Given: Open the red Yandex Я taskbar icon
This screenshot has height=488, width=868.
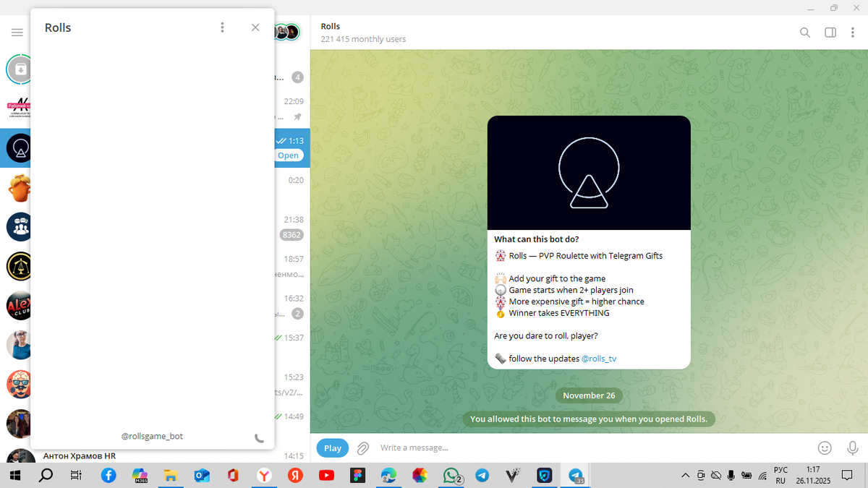Looking at the screenshot, I should pos(295,476).
